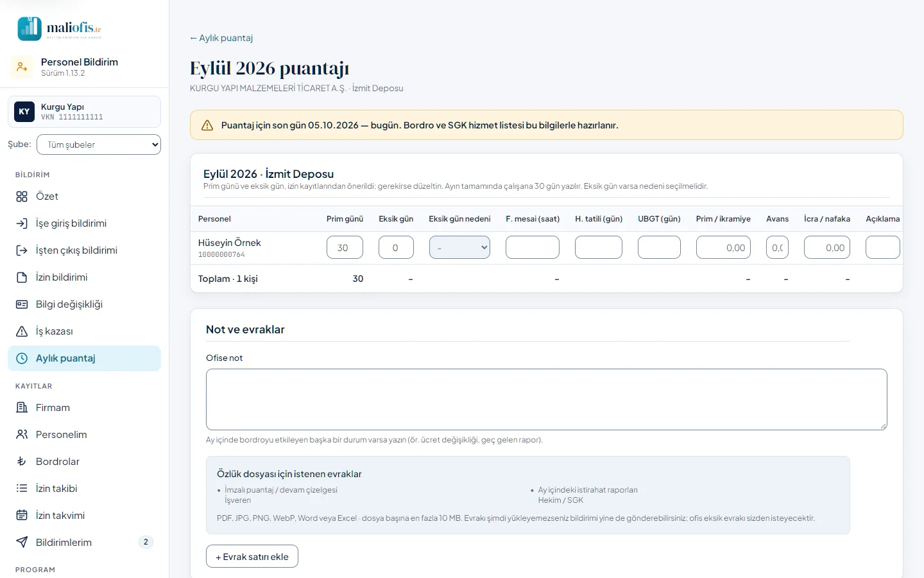Focus the Prim günü field showing 30
The height and width of the screenshot is (578, 924).
pos(345,247)
